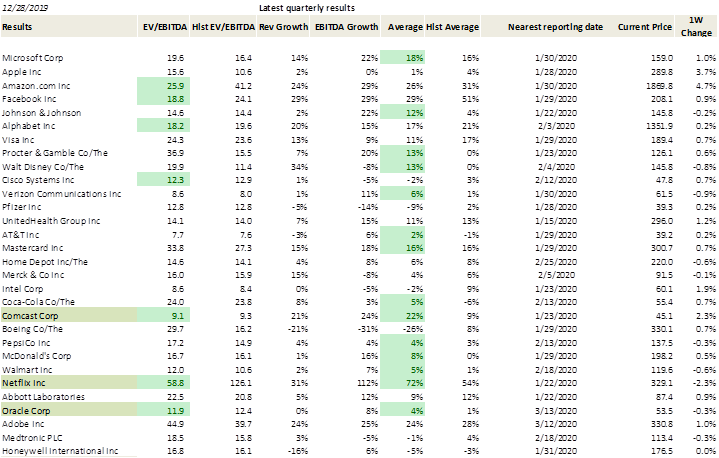This screenshot has width=719, height=458.
Task: Select Alphabet current price 1351.9
Action: click(x=659, y=126)
